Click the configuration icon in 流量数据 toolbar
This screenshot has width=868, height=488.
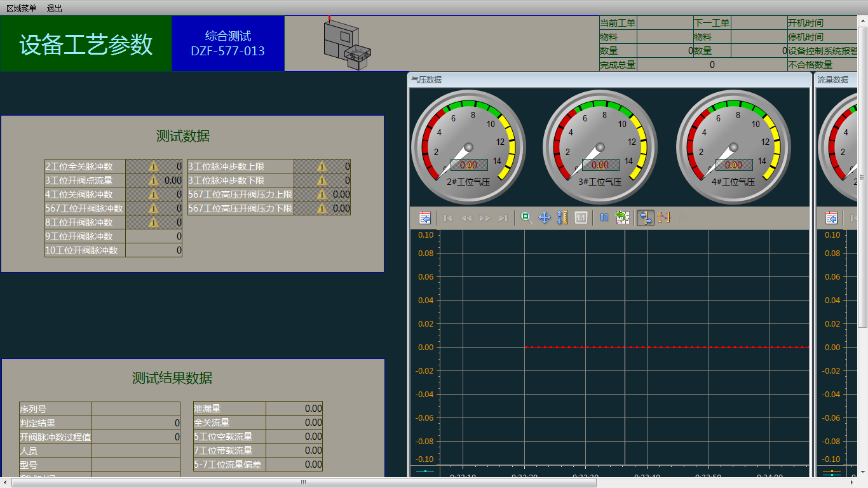[831, 218]
